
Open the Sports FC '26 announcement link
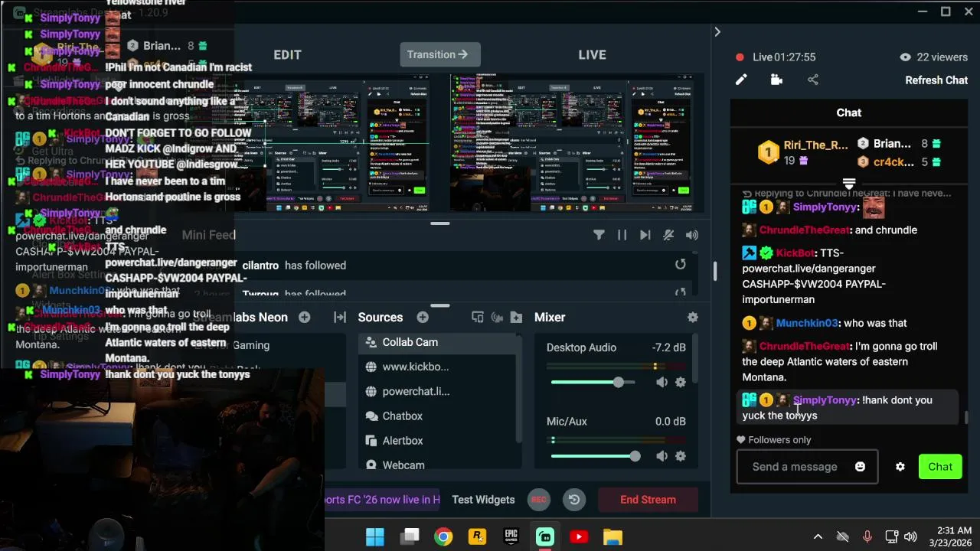[382, 500]
